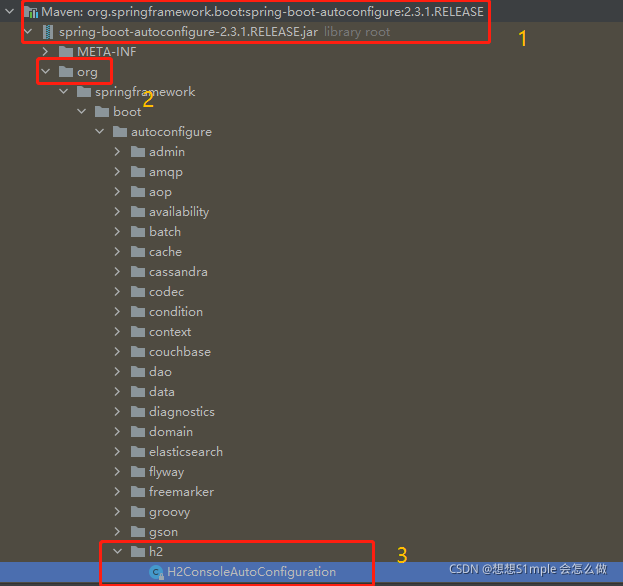Viewport: 623px width, 586px height.
Task: Select the META-INF folder label
Action: [106, 52]
